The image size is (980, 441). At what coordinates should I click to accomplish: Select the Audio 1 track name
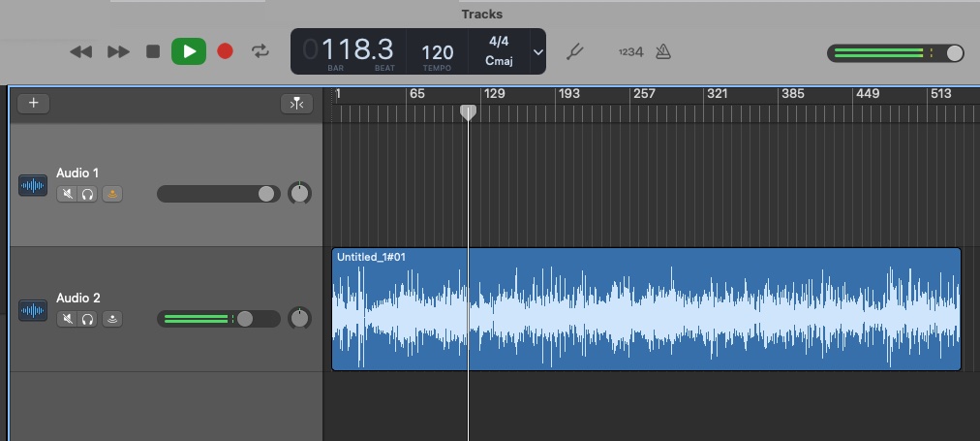click(77, 173)
